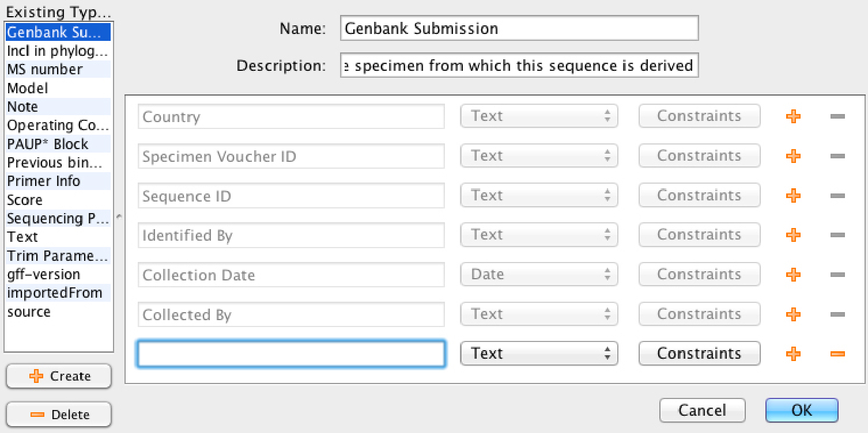Confirm with the OK button
The height and width of the screenshot is (433, 868).
point(802,411)
